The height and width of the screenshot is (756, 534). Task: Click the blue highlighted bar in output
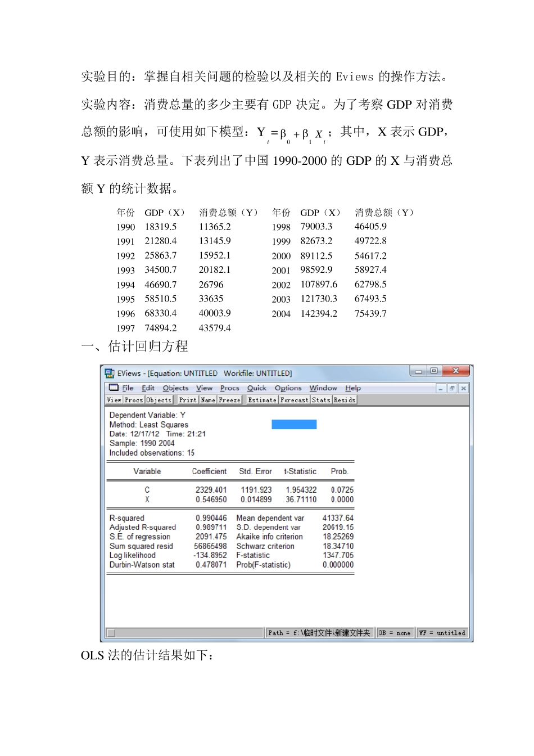point(294,424)
